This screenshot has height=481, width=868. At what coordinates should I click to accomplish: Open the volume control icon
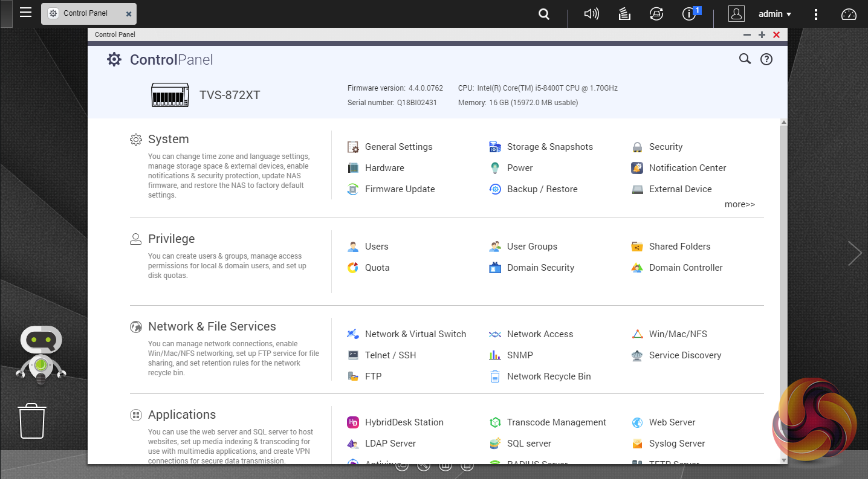coord(591,14)
